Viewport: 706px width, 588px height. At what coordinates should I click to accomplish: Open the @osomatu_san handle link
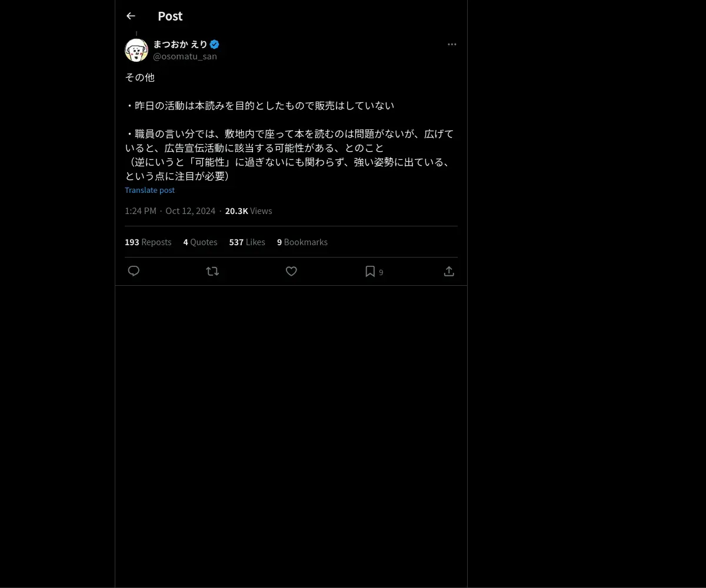tap(185, 56)
